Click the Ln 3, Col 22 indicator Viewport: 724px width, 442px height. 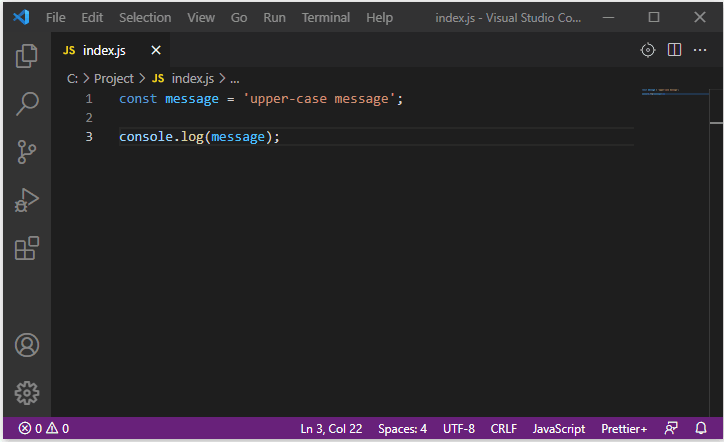pos(331,429)
